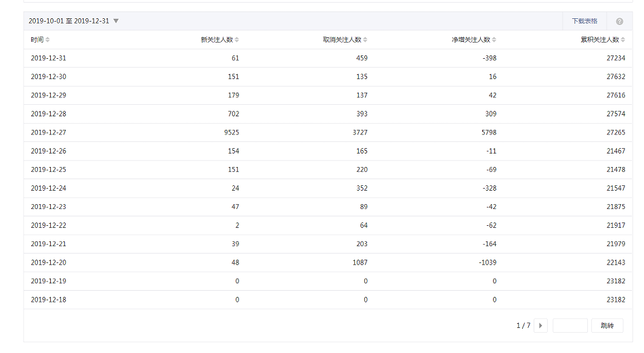
Task: Focus the page number input field
Action: pos(570,325)
